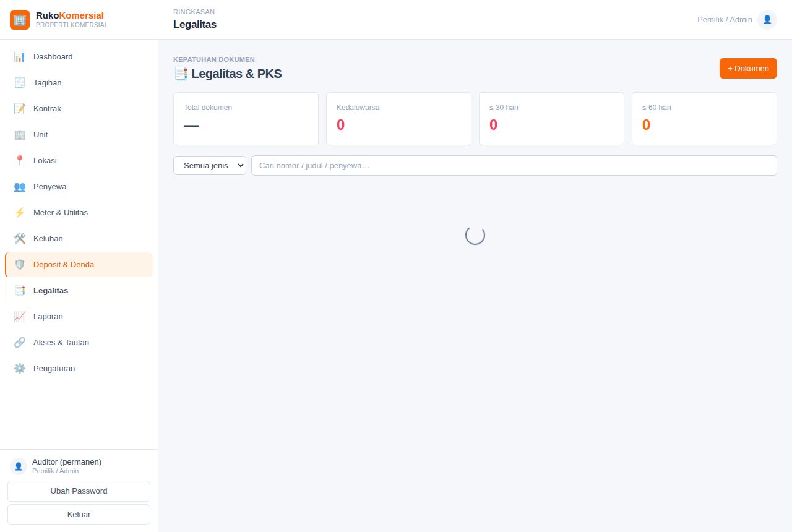The height and width of the screenshot is (532, 792).
Task: Click the Keluhan tools icon
Action: (20, 239)
